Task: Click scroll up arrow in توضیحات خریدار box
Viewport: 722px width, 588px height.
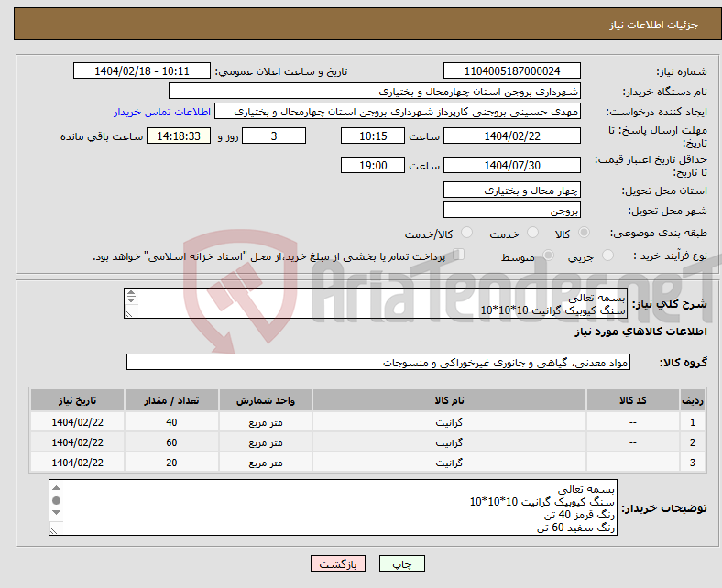Action: point(56,488)
